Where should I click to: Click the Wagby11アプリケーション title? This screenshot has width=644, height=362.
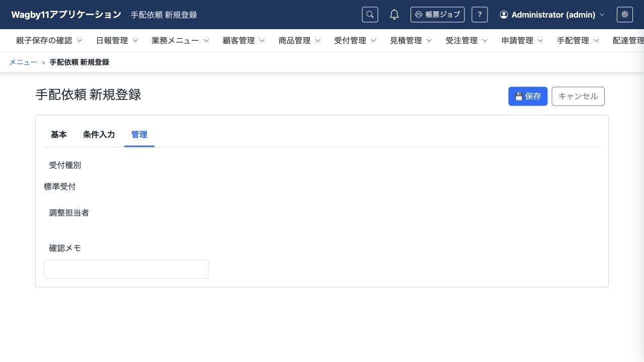[66, 15]
